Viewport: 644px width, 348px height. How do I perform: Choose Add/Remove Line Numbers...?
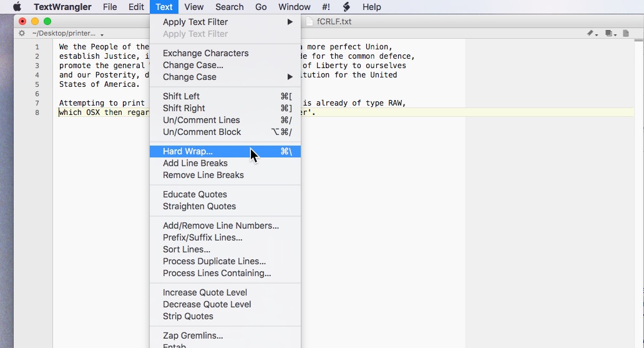(225, 226)
